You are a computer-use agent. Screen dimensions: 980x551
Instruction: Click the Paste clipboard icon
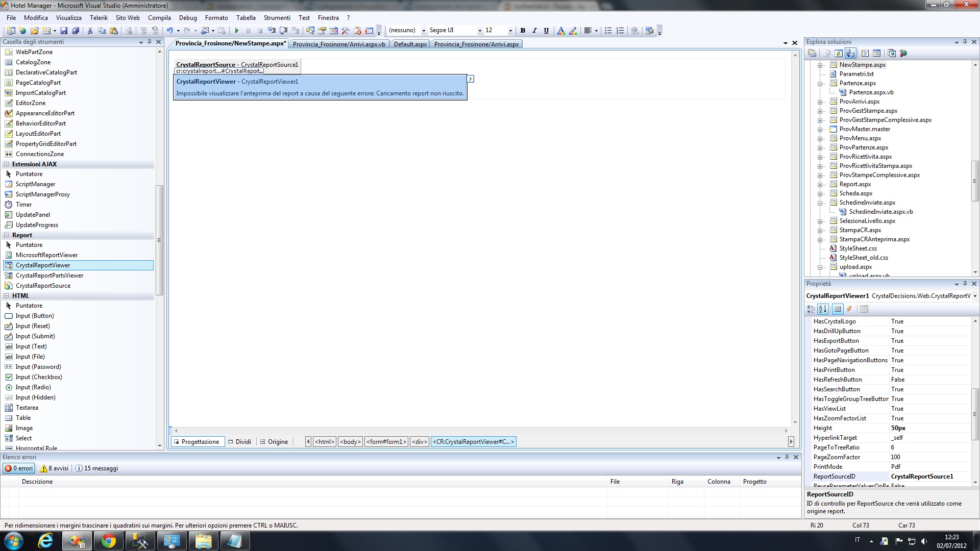(114, 31)
